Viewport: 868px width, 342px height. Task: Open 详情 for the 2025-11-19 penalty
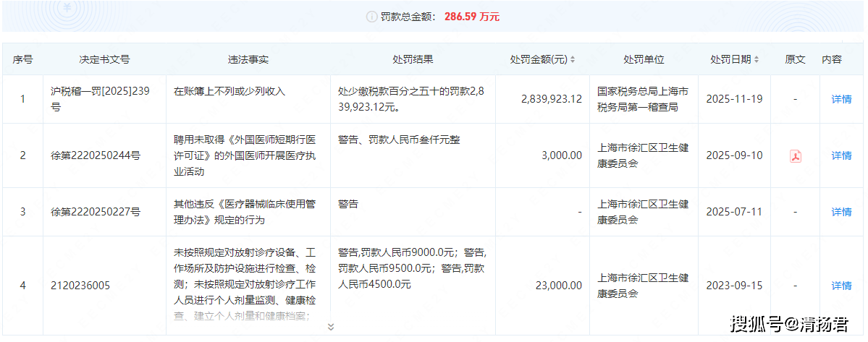841,100
